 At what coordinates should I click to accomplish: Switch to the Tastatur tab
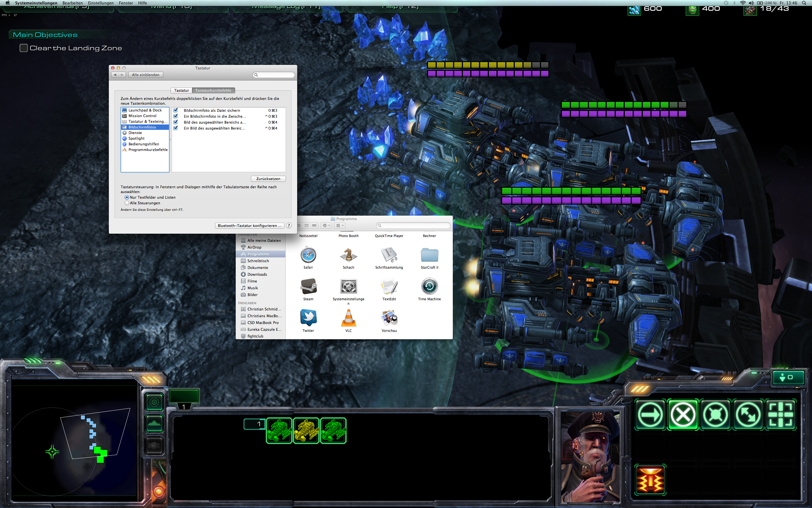click(x=182, y=90)
